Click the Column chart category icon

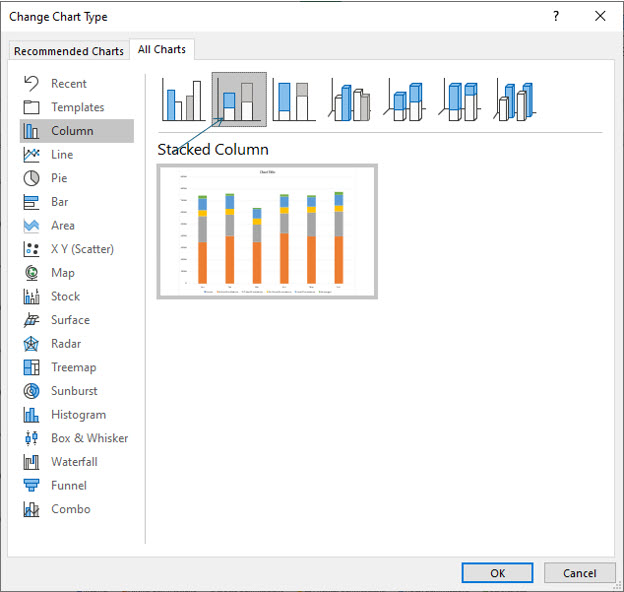[x=31, y=131]
